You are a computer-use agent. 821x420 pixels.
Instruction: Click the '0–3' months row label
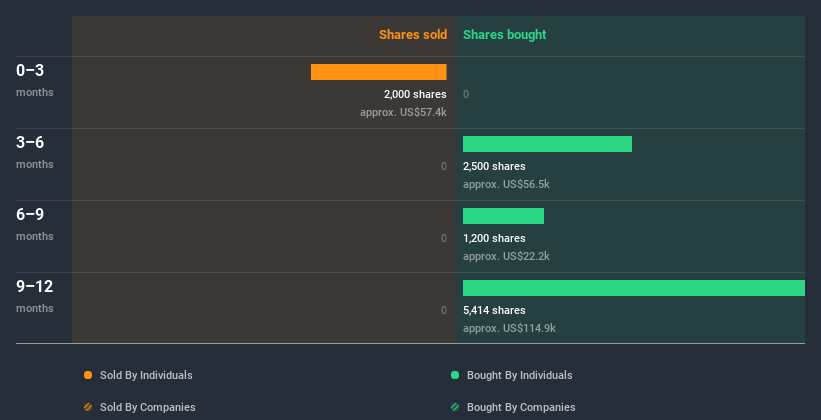coord(30,70)
